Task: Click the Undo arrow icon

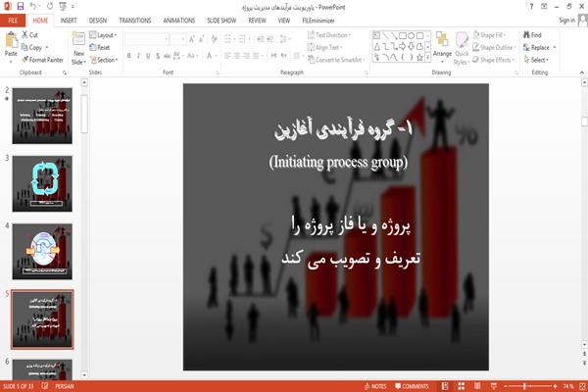Action: pos(33,6)
